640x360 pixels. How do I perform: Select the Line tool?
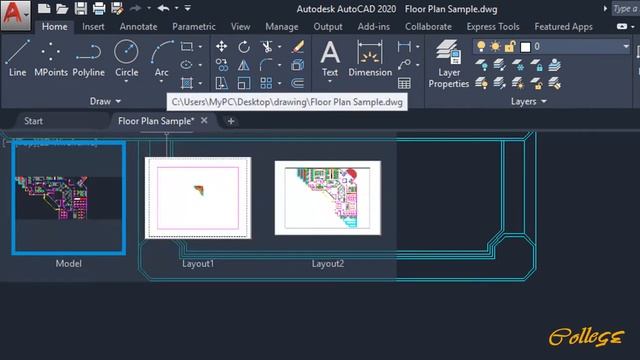(x=18, y=58)
